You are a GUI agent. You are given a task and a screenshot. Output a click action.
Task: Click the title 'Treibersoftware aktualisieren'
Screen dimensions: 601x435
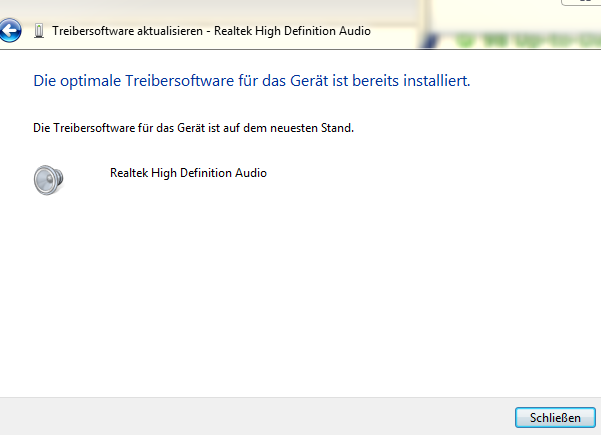[127, 31]
